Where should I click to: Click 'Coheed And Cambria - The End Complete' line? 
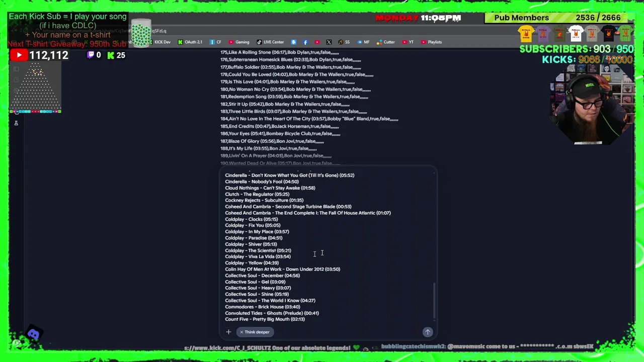click(308, 213)
